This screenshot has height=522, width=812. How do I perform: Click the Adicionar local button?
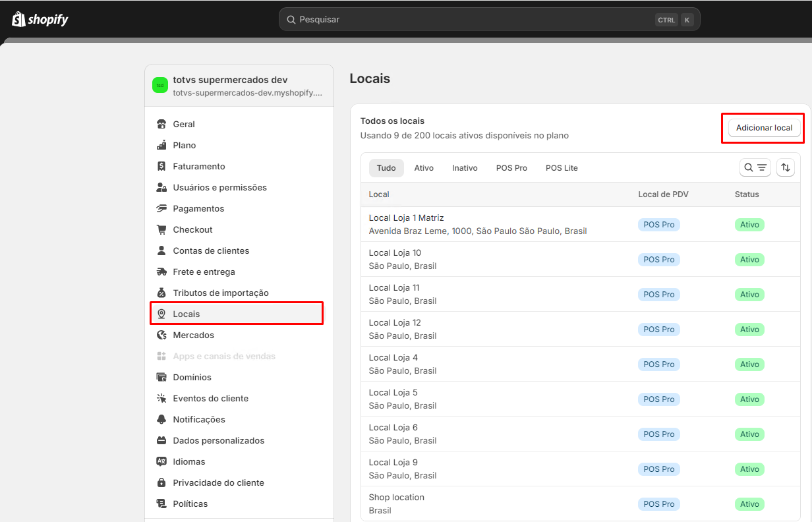pos(764,127)
